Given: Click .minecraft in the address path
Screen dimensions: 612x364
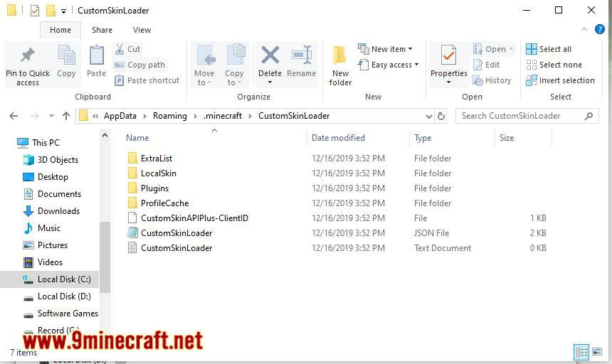Looking at the screenshot, I should click(223, 116).
